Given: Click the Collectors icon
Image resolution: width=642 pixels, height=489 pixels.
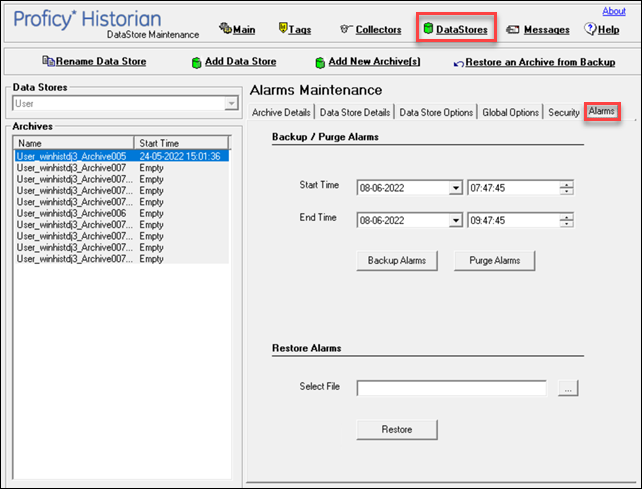Looking at the screenshot, I should (x=346, y=29).
